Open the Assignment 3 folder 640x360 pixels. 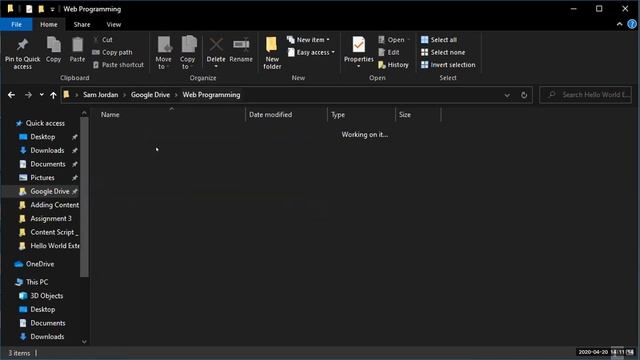[51, 218]
